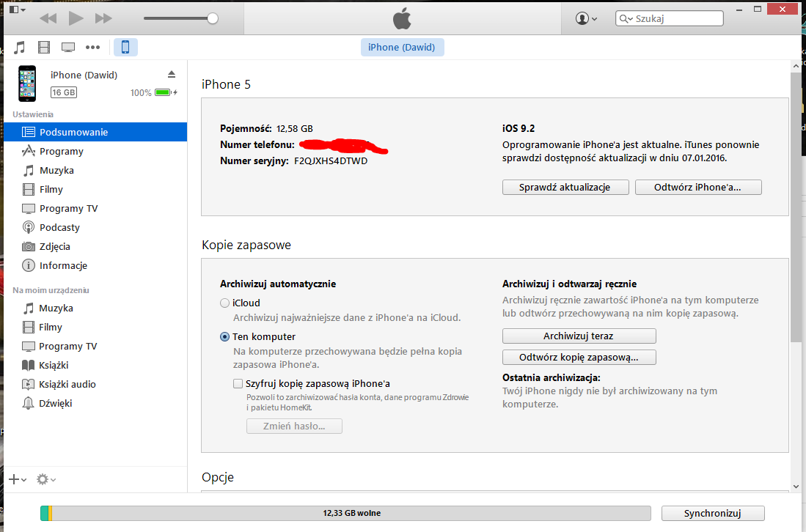Click the Sprawdź aktualizacje button

pos(565,187)
